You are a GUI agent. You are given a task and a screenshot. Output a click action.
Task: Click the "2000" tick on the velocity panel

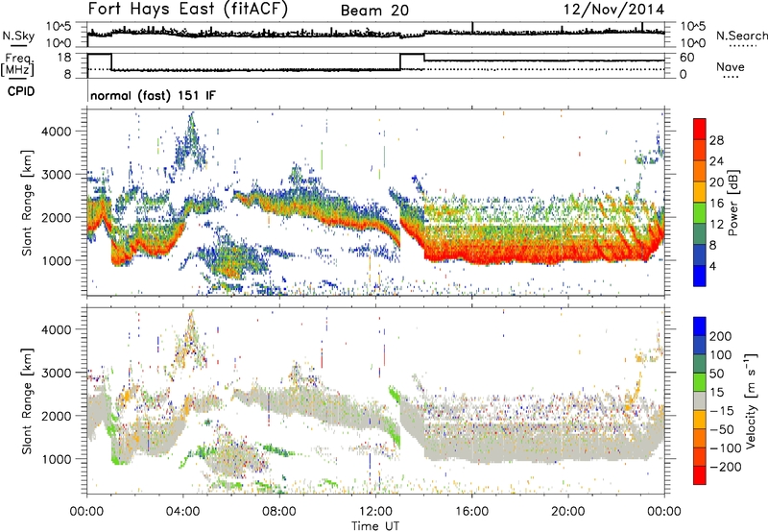(x=56, y=416)
